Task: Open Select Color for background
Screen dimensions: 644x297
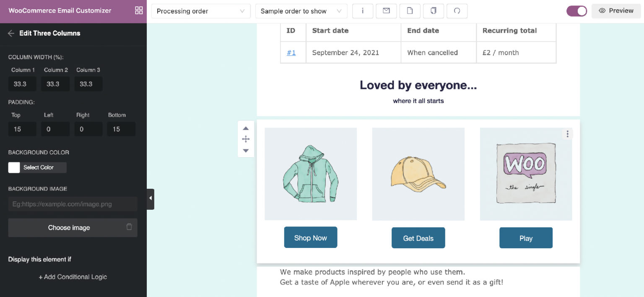Action: (37, 167)
